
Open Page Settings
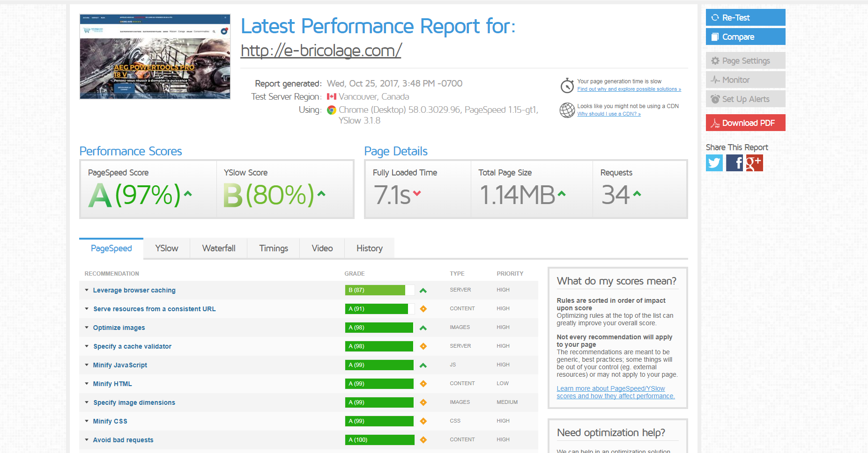pyautogui.click(x=746, y=60)
